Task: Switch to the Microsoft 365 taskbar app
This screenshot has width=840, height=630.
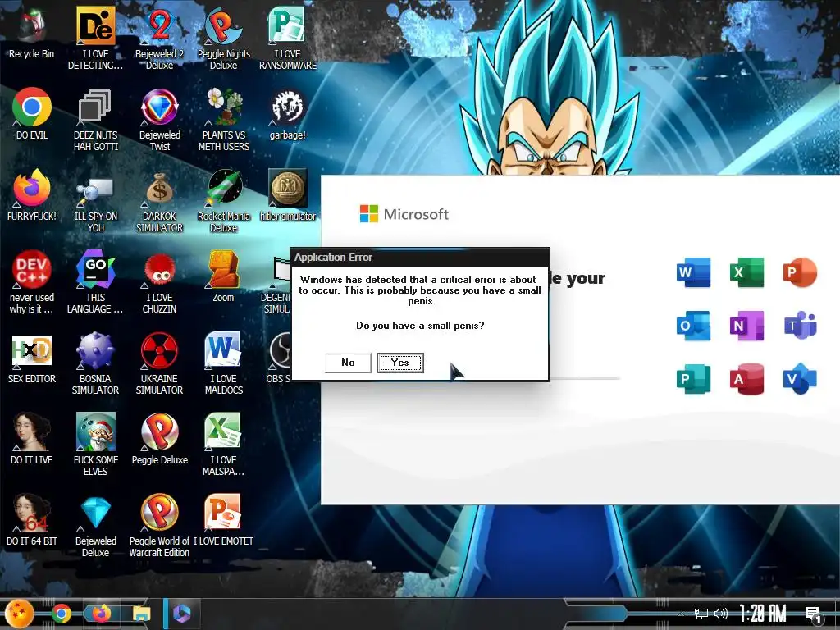Action: point(182,614)
